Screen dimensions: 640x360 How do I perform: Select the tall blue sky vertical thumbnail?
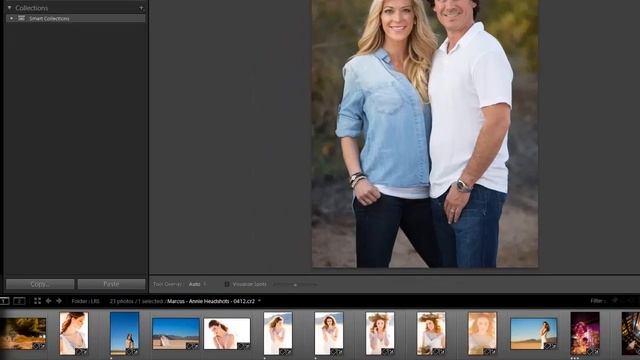[x=125, y=333]
